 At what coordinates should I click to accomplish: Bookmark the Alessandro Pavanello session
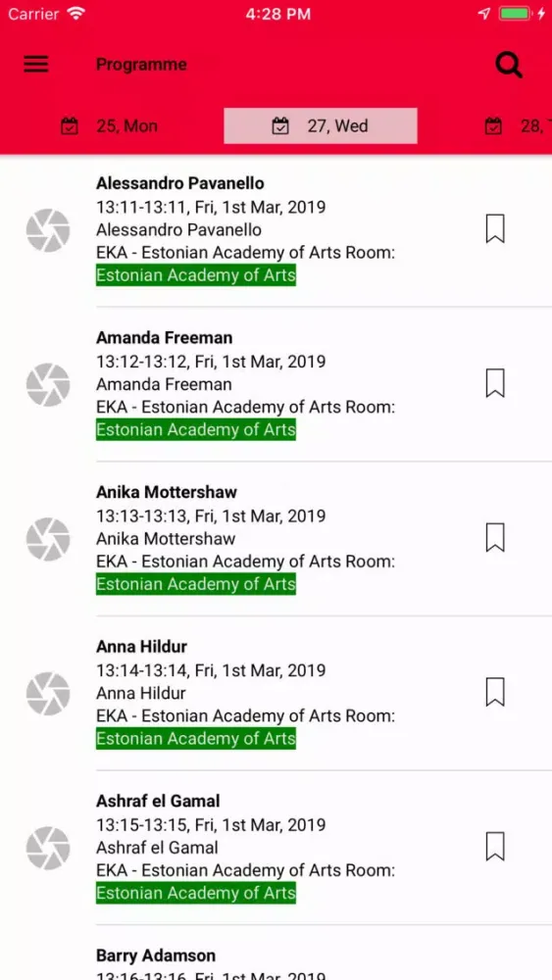pos(495,228)
